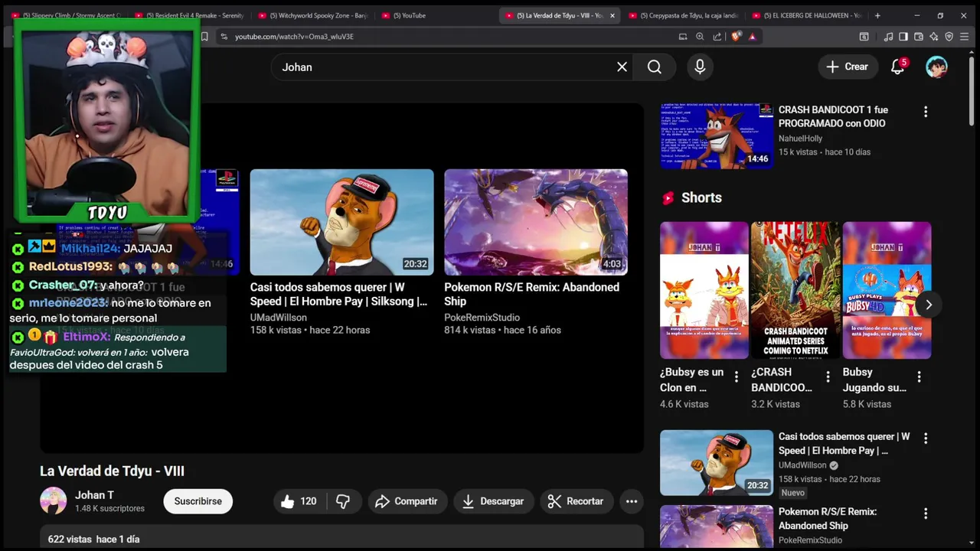This screenshot has width=980, height=551.
Task: Click the share page icon in address bar
Action: 717,36
